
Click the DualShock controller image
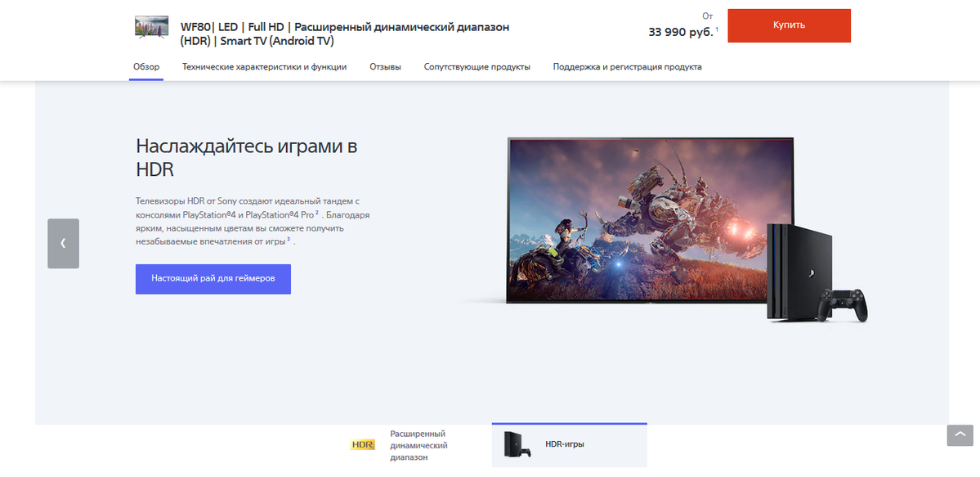[844, 305]
